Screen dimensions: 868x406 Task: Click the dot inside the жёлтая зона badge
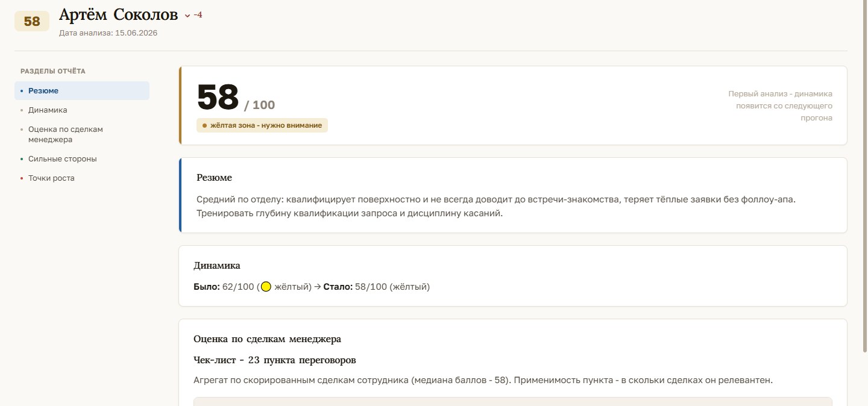[204, 125]
